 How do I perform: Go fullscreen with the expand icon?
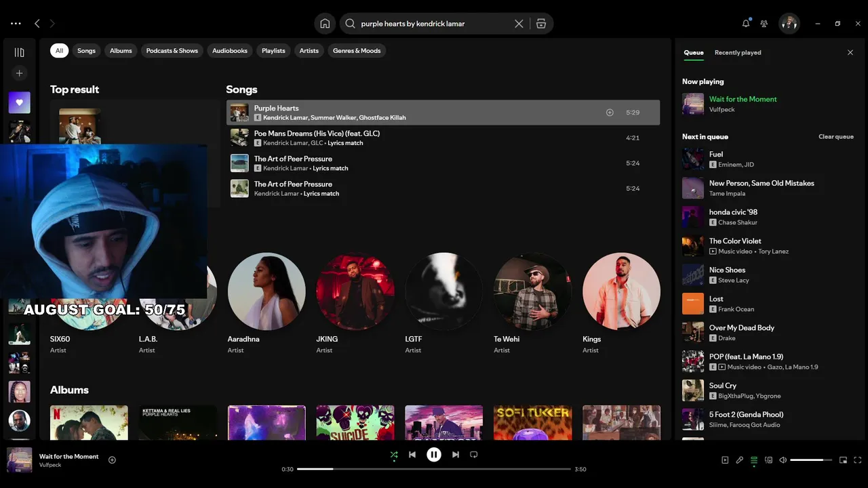pos(858,460)
